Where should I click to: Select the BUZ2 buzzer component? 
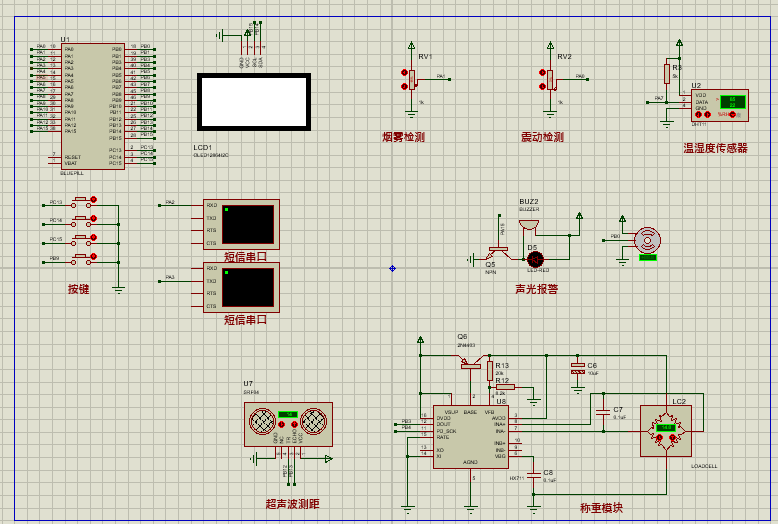529,226
